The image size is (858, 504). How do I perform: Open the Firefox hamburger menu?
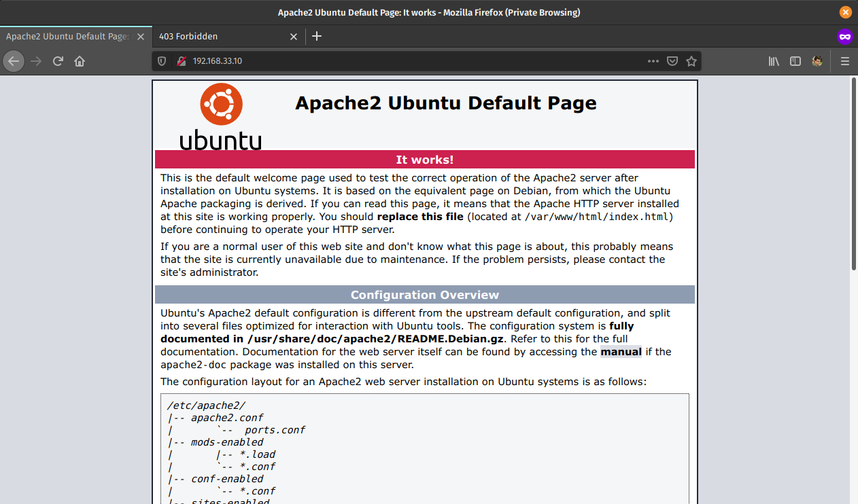point(845,61)
